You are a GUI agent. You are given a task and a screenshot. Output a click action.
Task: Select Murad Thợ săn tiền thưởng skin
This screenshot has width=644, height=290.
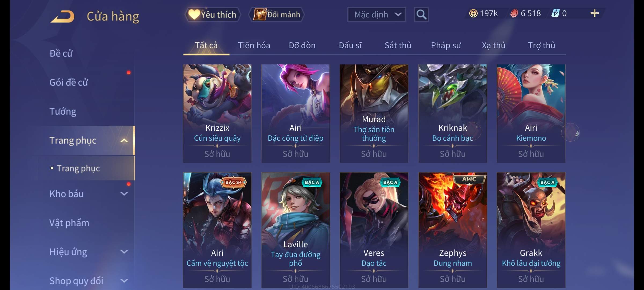point(374,113)
